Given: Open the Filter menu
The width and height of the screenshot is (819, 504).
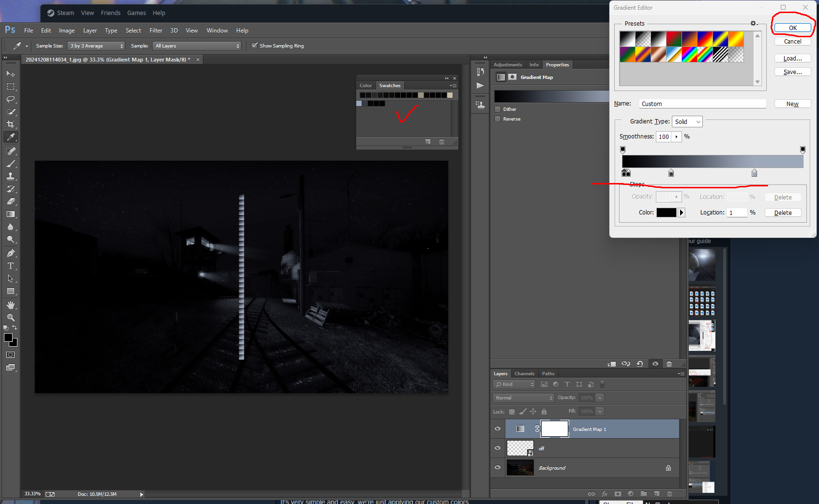Looking at the screenshot, I should (155, 31).
